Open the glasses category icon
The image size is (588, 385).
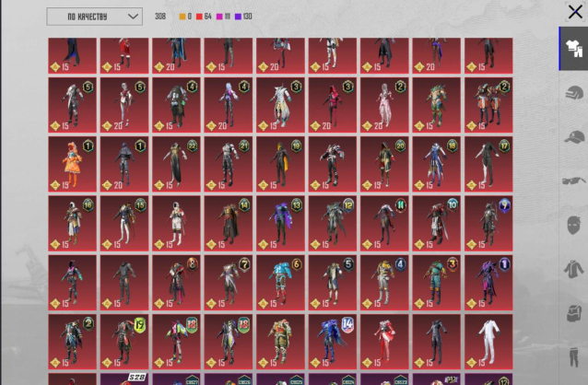tap(573, 181)
